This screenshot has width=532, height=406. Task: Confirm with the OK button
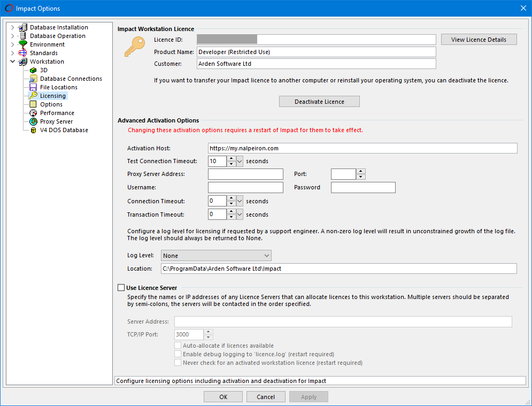coord(223,396)
